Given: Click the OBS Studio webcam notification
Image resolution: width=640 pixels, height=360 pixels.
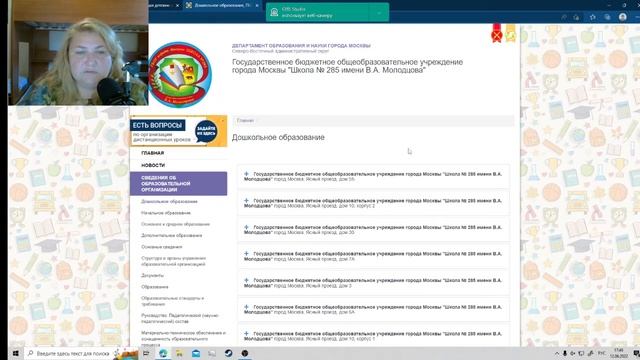Looking at the screenshot, I should pos(327,12).
